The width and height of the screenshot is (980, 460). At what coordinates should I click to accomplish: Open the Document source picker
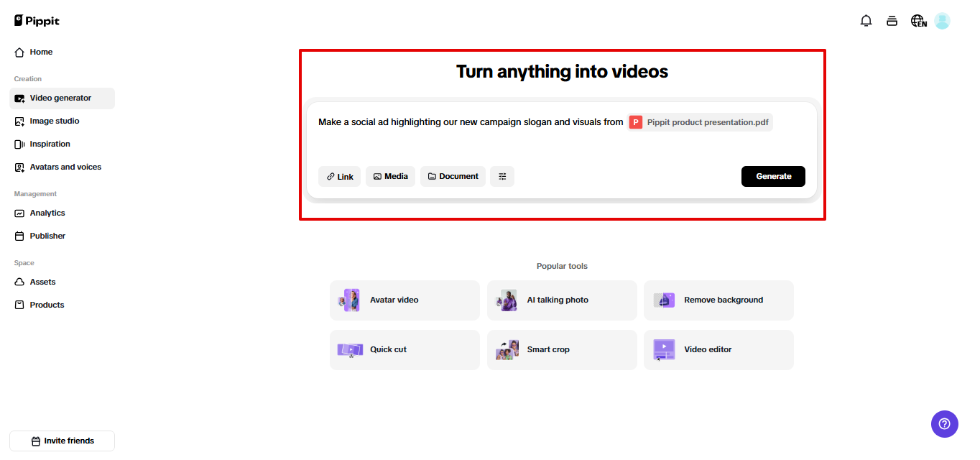[x=453, y=176]
